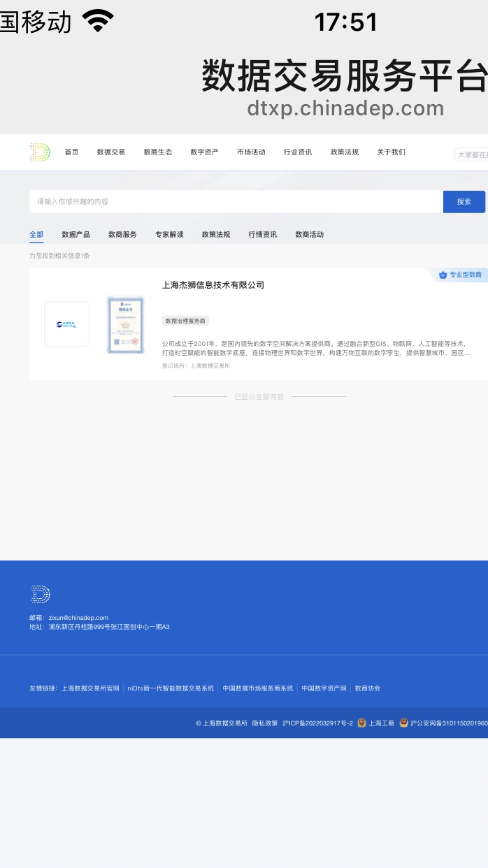The width and height of the screenshot is (488, 868).
Task: Open 中国数字资产网 link
Action: pos(324,688)
